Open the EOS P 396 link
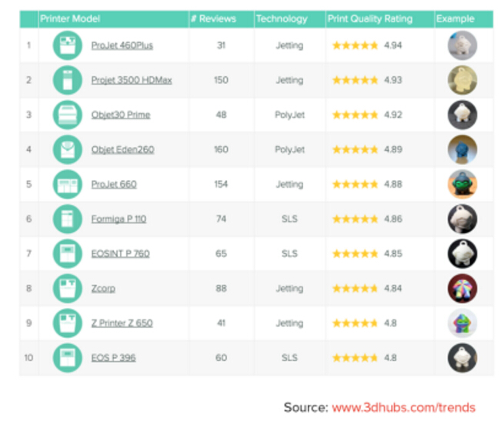 point(113,358)
